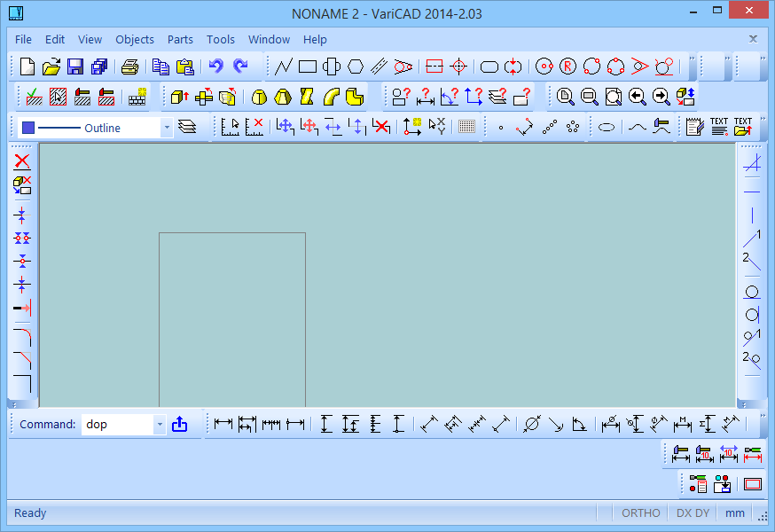Click the save all multiple disks icon

(99, 66)
